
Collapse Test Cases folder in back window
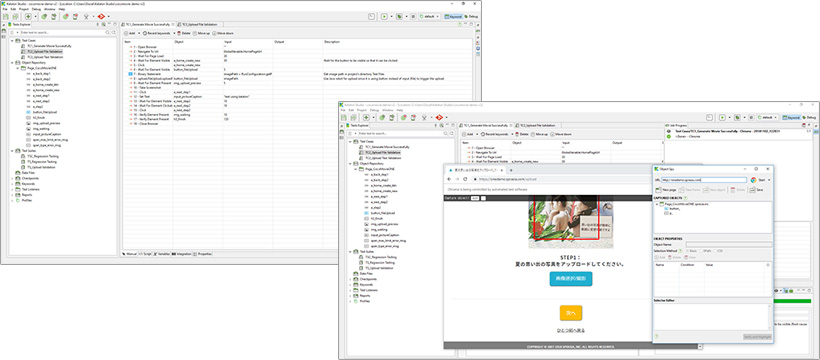click(12, 40)
